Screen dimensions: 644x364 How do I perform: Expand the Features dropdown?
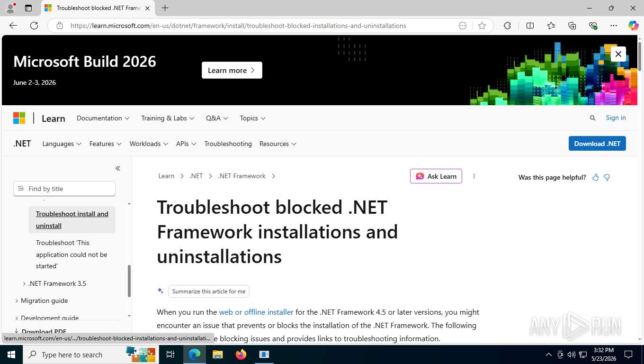pyautogui.click(x=105, y=144)
